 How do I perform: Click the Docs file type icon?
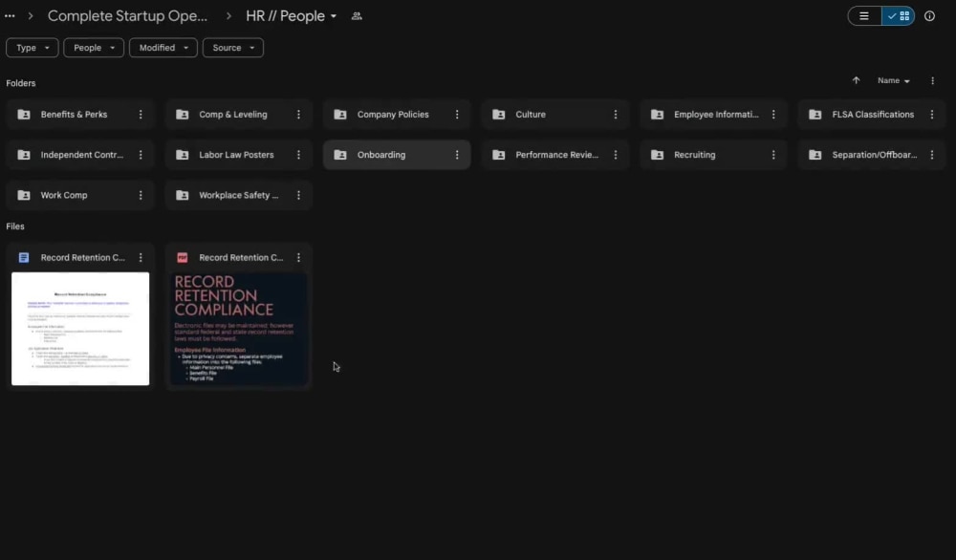pos(24,258)
